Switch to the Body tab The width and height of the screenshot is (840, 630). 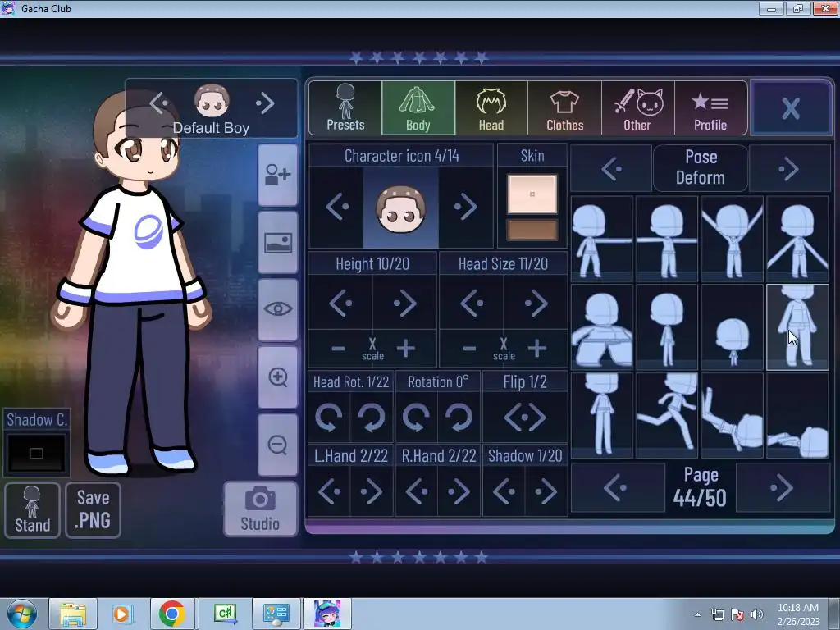pos(418,108)
